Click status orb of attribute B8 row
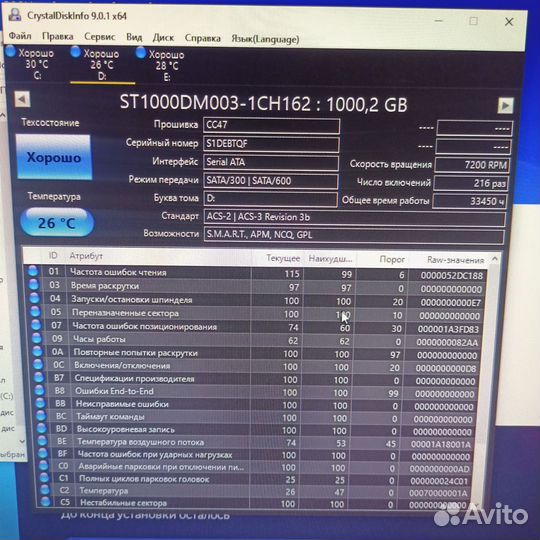 (x=40, y=390)
